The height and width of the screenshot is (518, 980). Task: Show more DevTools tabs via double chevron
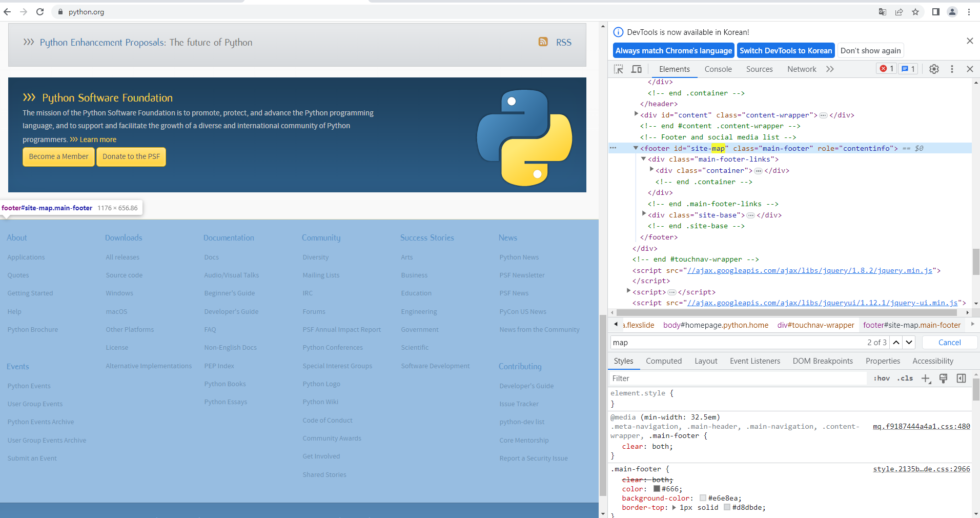click(x=830, y=69)
